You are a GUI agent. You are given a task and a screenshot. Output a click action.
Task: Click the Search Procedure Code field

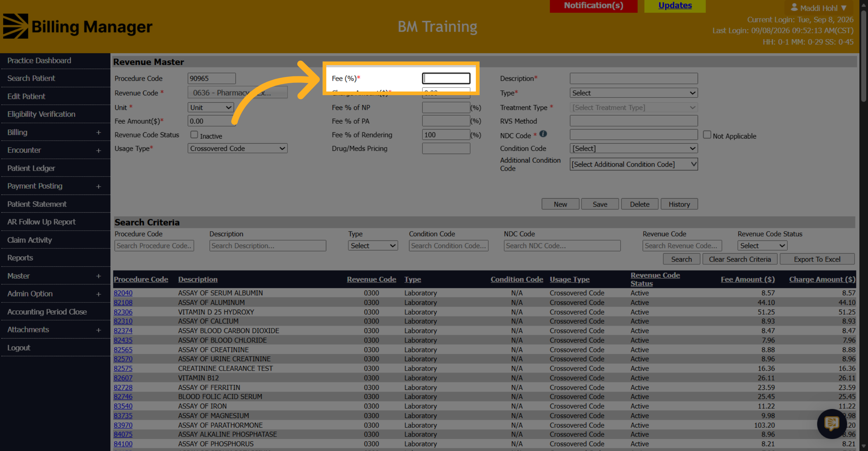(x=154, y=246)
